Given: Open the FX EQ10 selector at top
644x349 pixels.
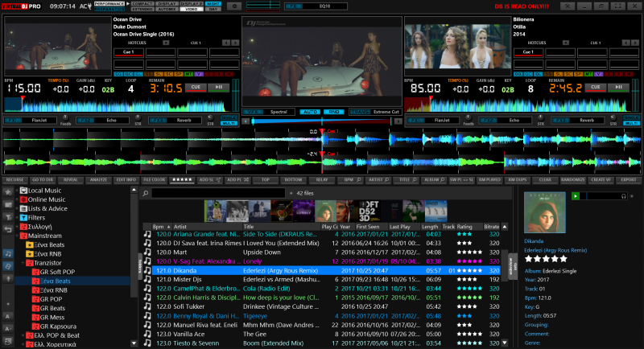Looking at the screenshot, I should [316, 6].
